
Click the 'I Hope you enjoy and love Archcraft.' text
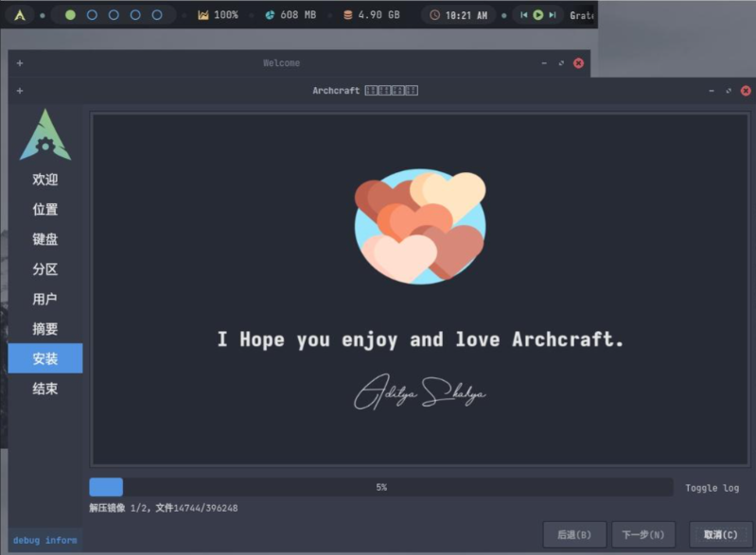point(420,339)
